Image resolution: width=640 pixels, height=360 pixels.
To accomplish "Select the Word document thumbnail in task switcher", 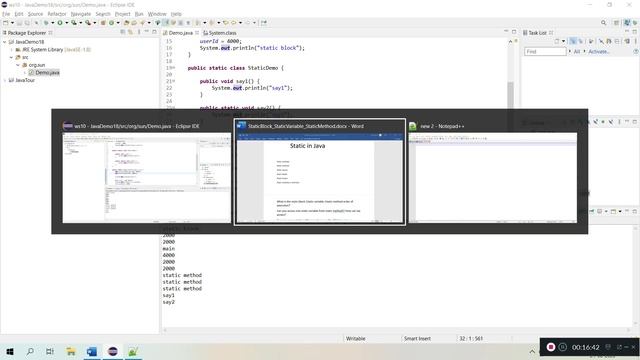I will click(320, 172).
